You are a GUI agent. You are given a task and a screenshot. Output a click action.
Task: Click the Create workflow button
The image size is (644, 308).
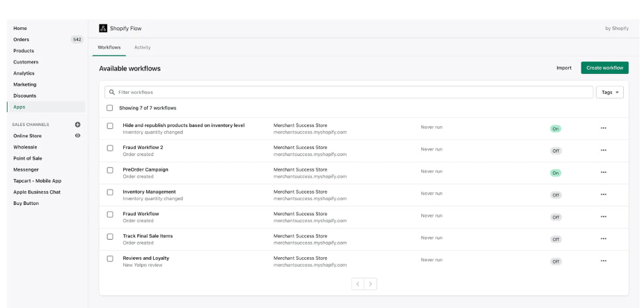point(604,68)
